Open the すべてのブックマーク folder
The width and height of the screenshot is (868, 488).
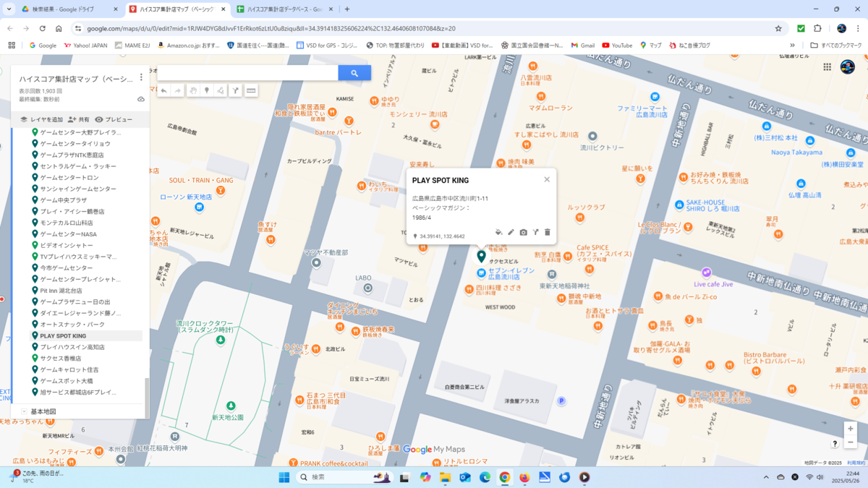coord(836,45)
